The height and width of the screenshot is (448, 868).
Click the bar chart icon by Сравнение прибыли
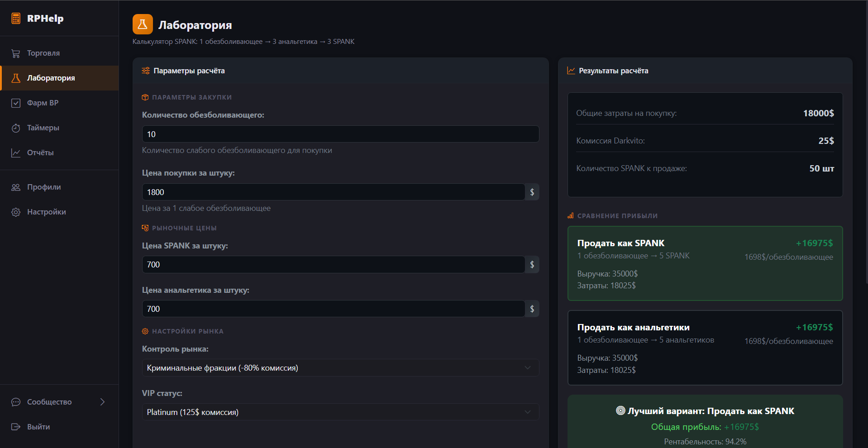point(571,216)
